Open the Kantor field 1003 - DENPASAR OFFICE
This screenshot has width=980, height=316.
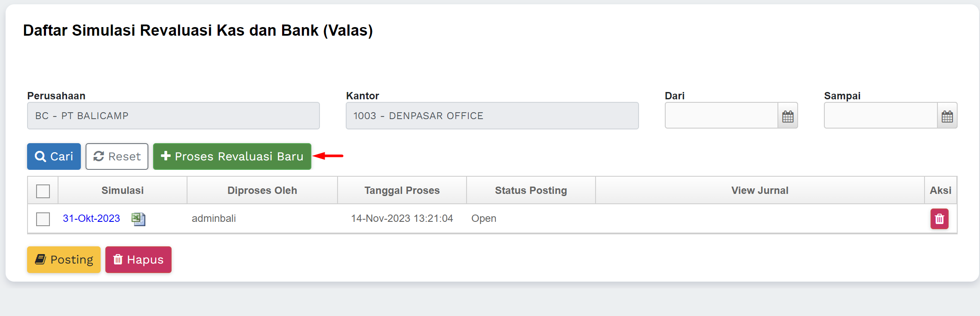(492, 116)
